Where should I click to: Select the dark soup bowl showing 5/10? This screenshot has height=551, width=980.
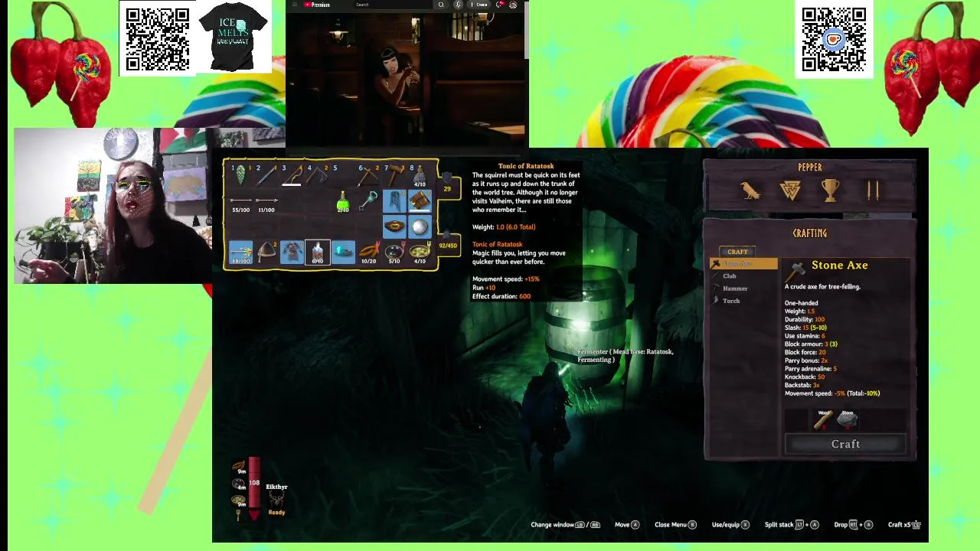pyautogui.click(x=394, y=253)
